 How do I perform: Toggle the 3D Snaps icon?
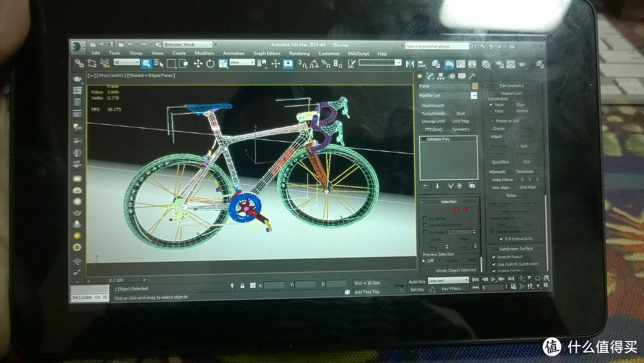[302, 63]
